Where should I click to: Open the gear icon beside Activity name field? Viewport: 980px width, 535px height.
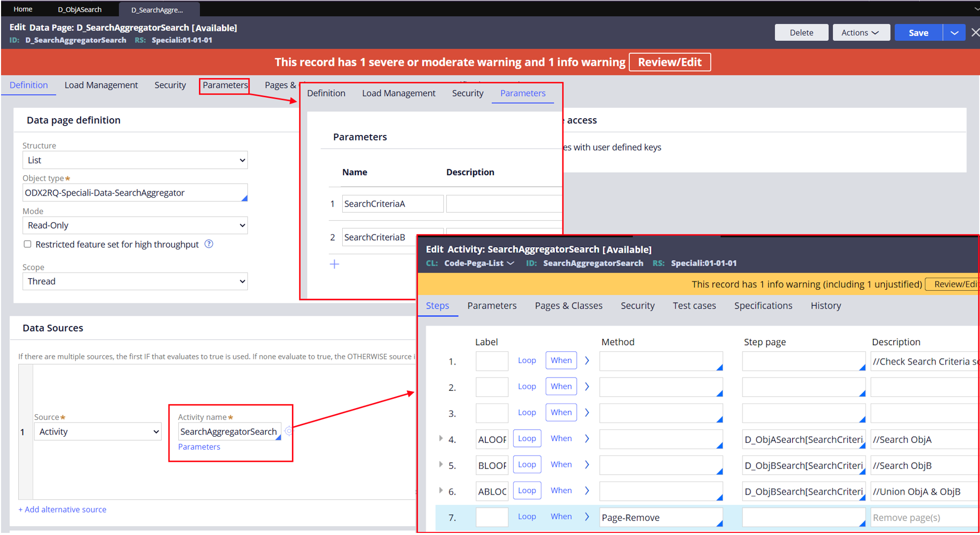point(288,431)
